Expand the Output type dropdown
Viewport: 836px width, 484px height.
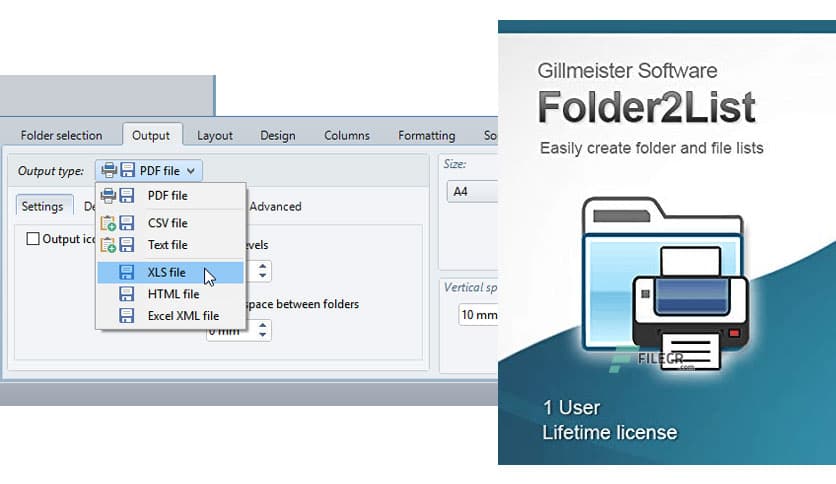149,171
